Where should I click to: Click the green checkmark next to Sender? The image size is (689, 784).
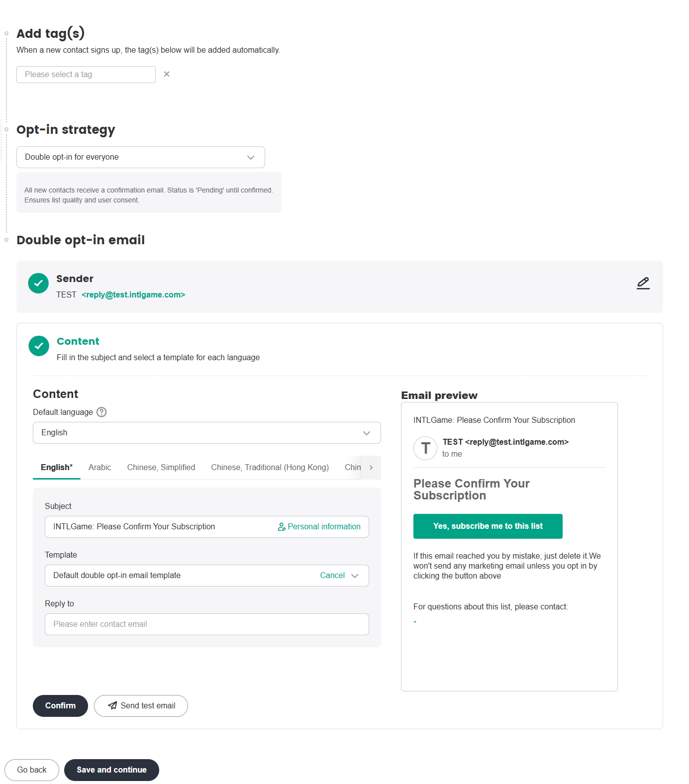pos(38,283)
